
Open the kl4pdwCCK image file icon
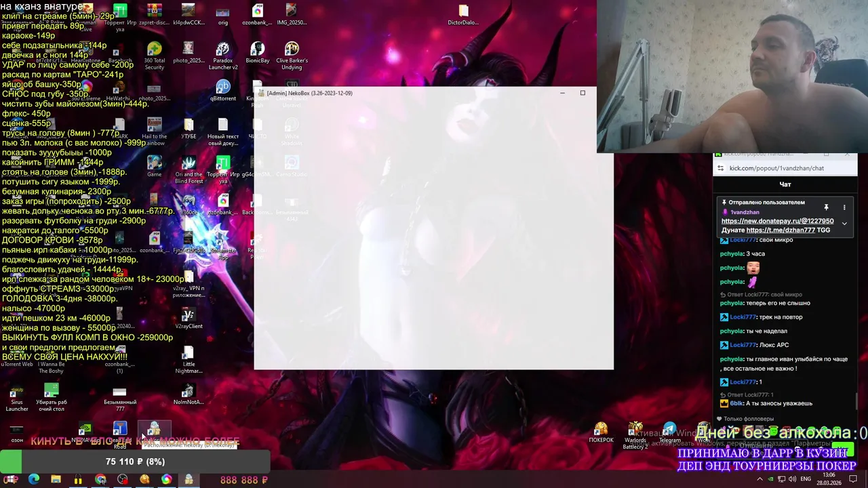(189, 15)
